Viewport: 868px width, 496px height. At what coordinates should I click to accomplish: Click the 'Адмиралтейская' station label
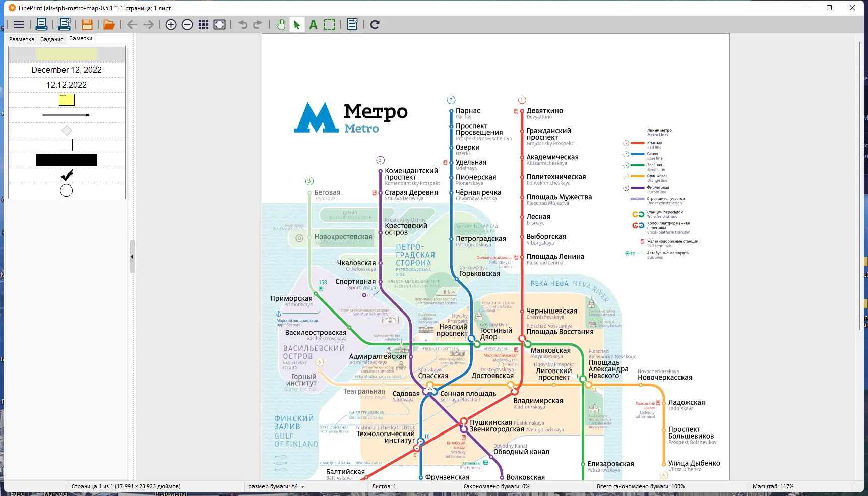378,356
